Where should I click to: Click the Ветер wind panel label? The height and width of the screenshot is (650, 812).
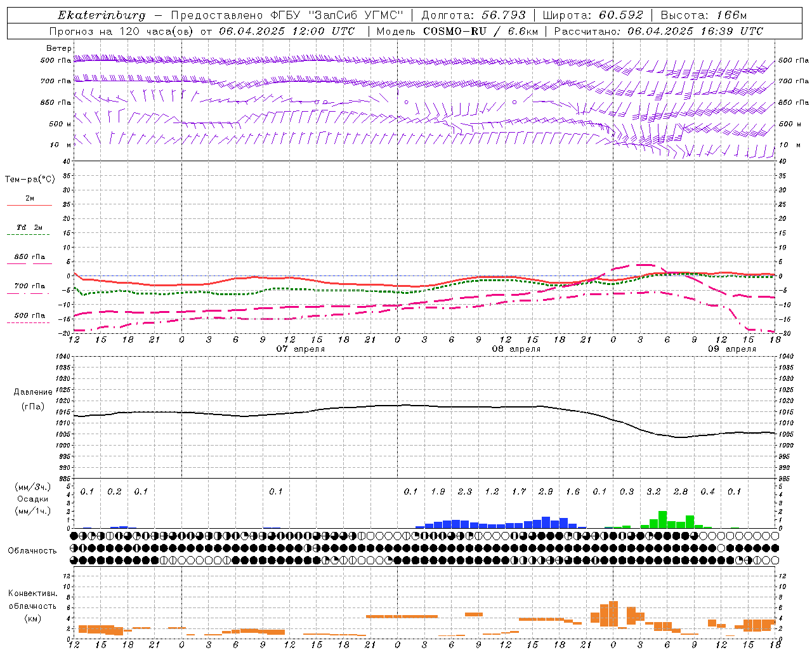(x=59, y=48)
